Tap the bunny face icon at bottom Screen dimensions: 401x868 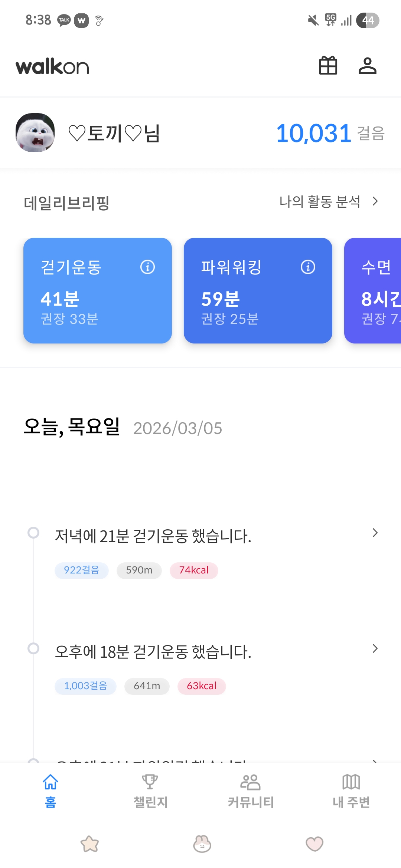tap(202, 844)
